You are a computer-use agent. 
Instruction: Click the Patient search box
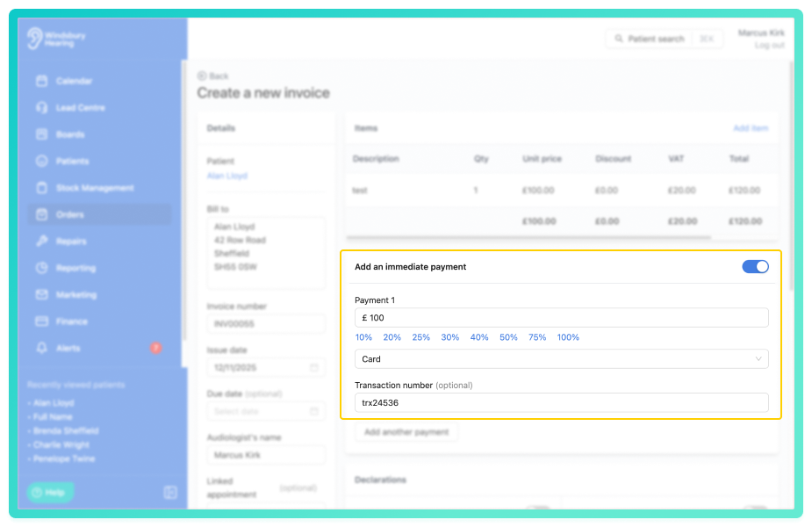click(664, 39)
